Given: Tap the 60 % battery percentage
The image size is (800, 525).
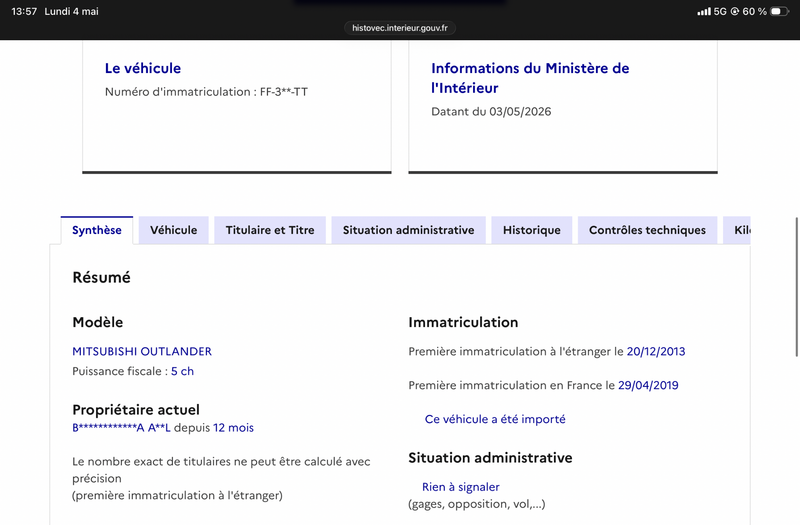Looking at the screenshot, I should 755,11.
